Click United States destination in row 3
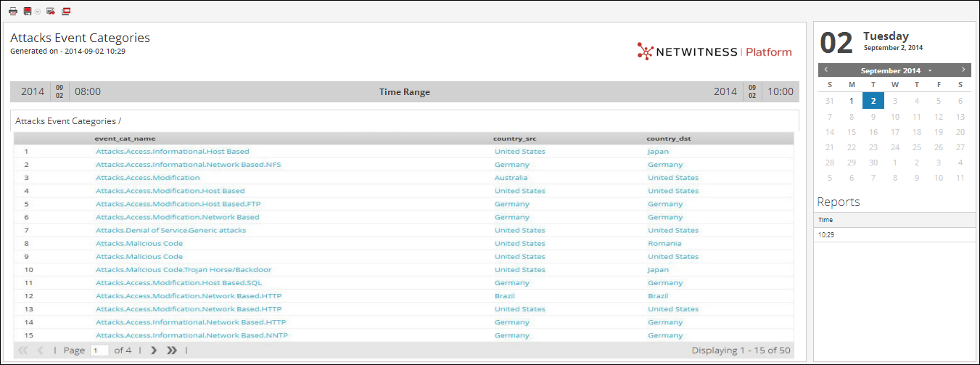Viewport: 980px width, 365px height. point(673,178)
